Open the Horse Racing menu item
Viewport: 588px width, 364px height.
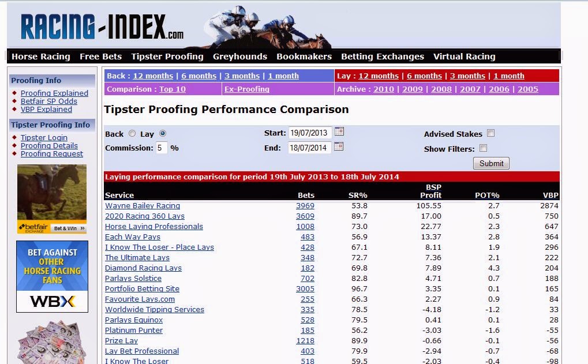tap(41, 57)
